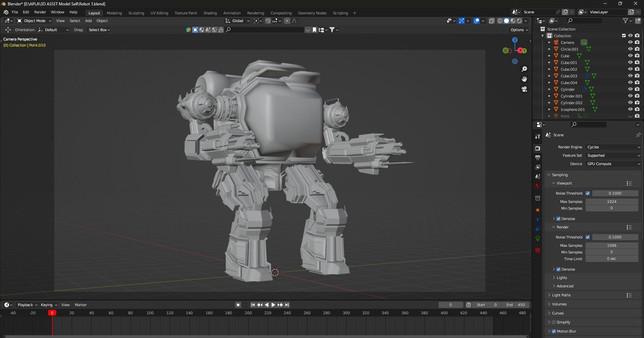Open the Feature Set dropdown

coord(613,155)
